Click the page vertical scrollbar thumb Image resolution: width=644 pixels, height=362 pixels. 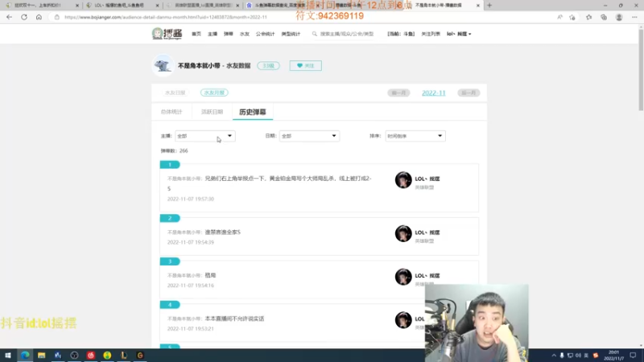point(641,70)
